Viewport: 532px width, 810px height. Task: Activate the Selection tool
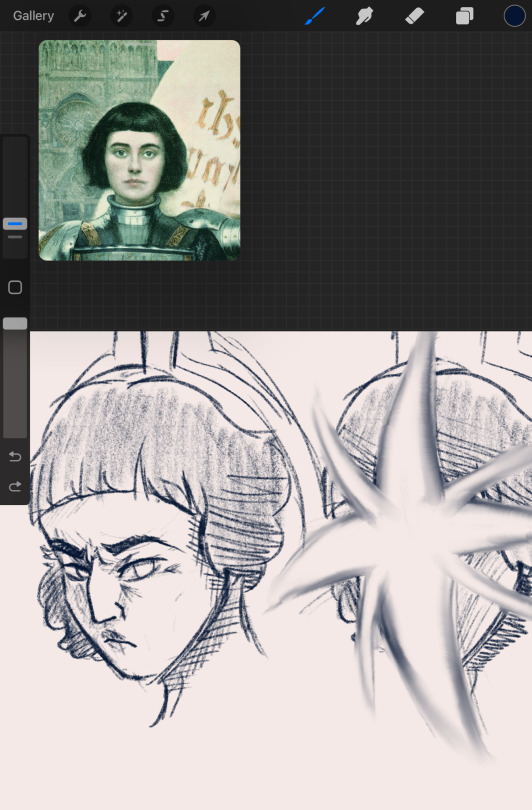(163, 16)
